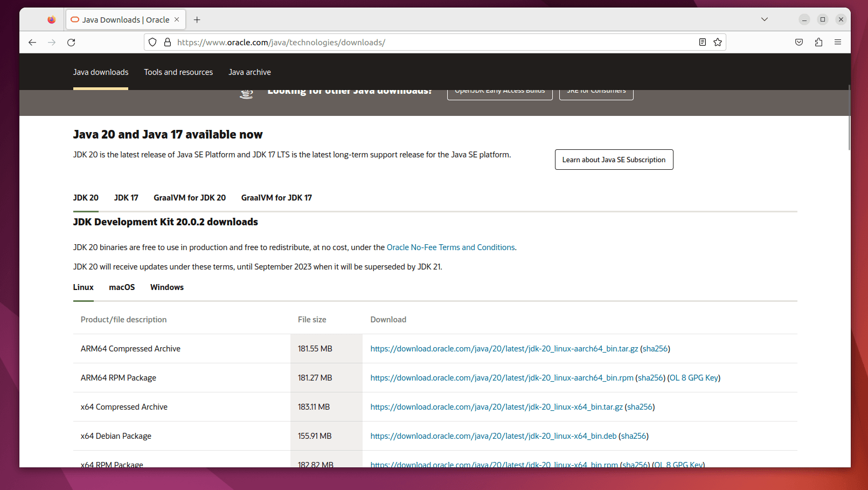Minimize the Firefox window
Screen dimensions: 868x490
[x=804, y=19]
